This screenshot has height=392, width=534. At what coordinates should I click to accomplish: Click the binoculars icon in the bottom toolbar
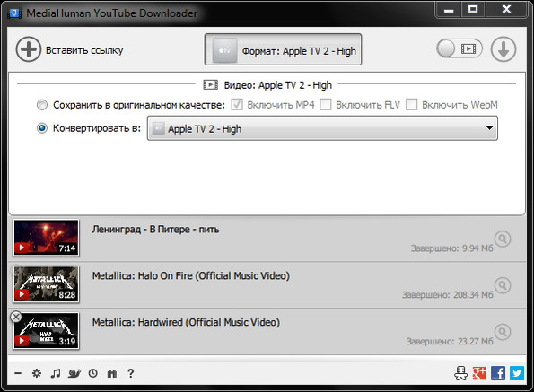pyautogui.click(x=111, y=374)
